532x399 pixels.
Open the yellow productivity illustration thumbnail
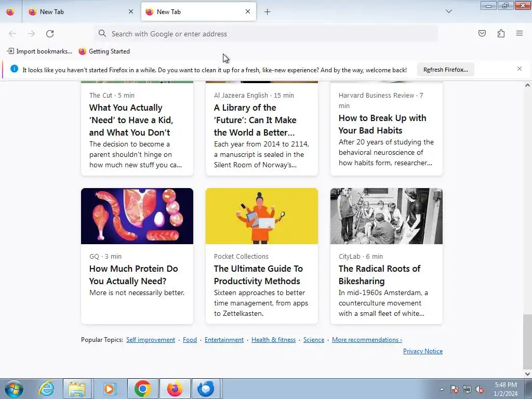pos(262,216)
